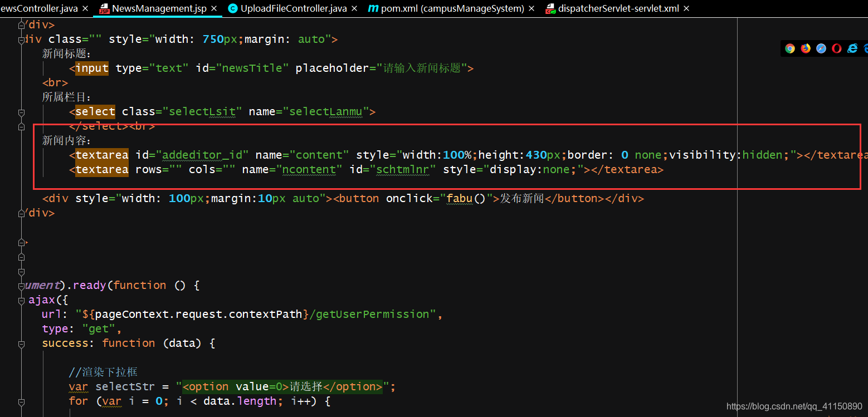Open page in Safari browser icon
The image size is (868, 417).
pos(821,48)
